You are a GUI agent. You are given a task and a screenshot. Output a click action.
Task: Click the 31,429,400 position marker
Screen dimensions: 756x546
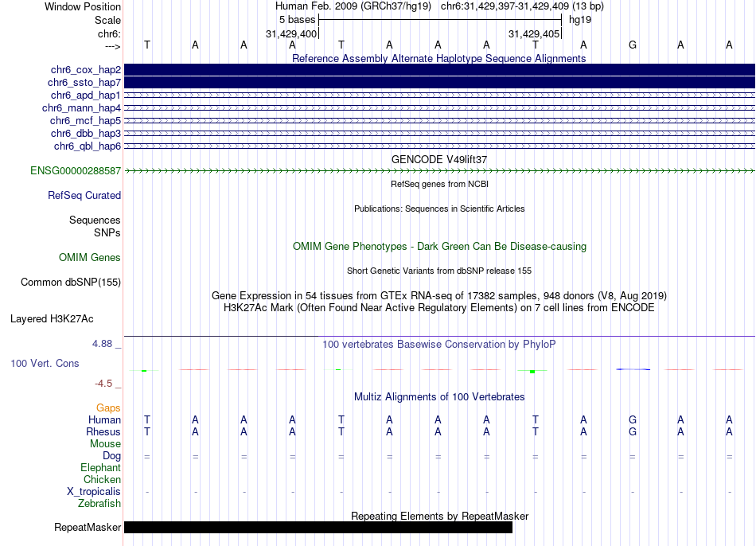(x=291, y=33)
